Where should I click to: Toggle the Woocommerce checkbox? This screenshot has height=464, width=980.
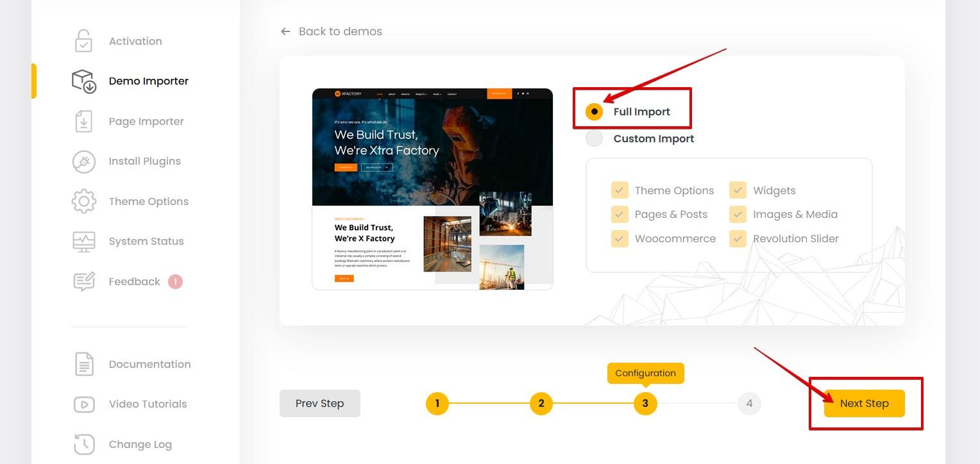click(x=620, y=238)
